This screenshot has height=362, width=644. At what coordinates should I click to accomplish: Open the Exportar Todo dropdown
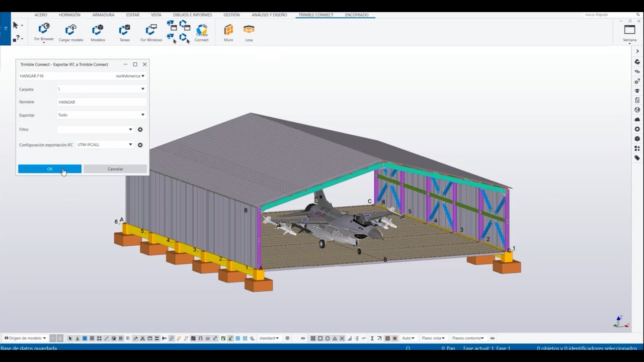tap(102, 115)
